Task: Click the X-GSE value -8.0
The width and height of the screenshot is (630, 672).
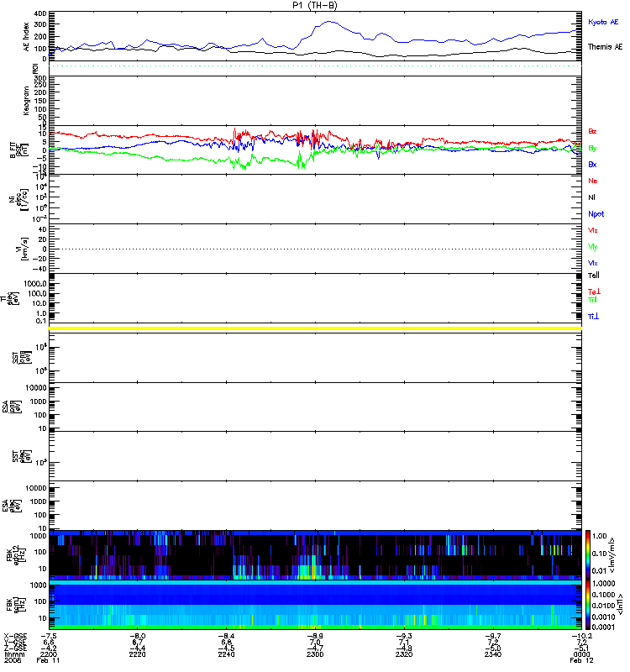Action: (137, 636)
